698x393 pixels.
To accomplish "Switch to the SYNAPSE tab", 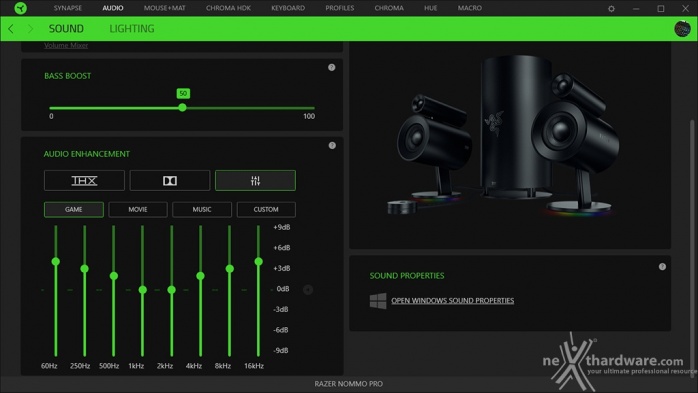I will pos(68,8).
